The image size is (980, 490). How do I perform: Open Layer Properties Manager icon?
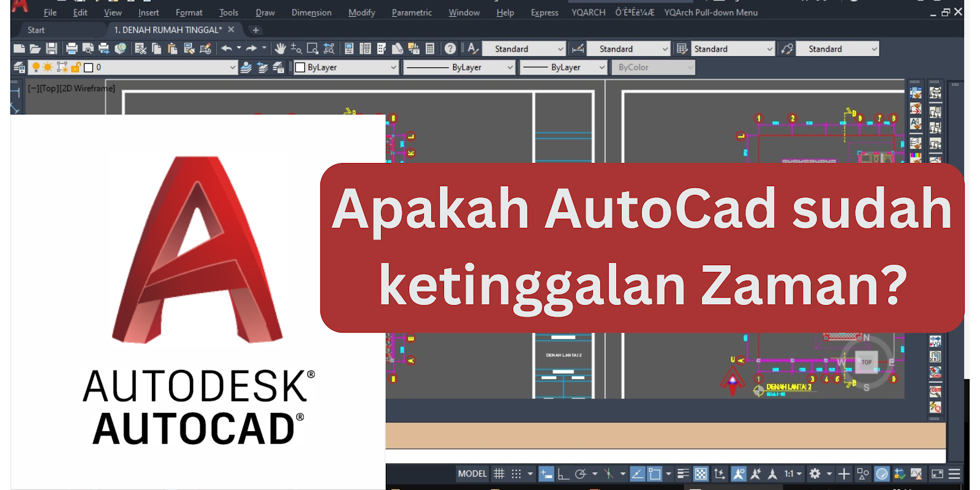tap(19, 67)
